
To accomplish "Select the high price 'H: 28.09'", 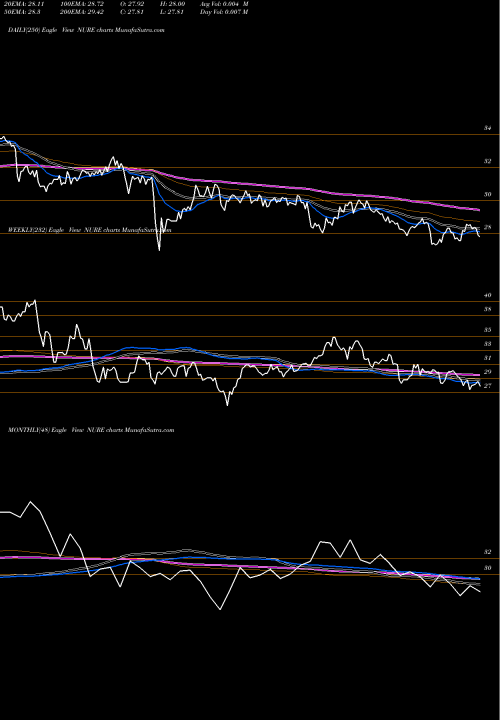I will click(x=173, y=4).
